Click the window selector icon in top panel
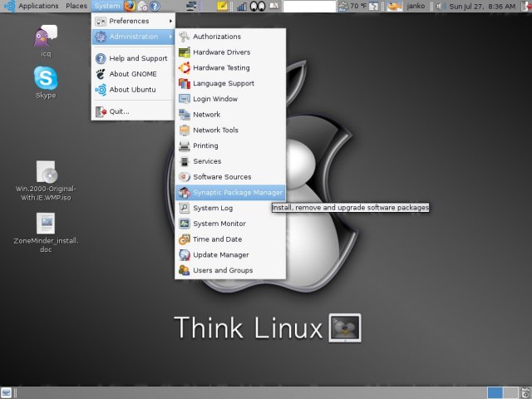Image resolution: width=532 pixels, height=399 pixels. click(192, 6)
